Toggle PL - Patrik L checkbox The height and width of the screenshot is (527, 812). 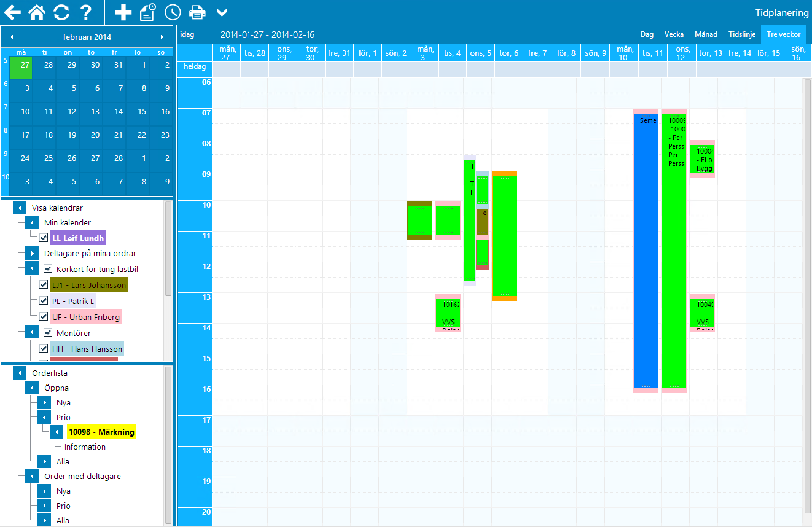pos(44,301)
